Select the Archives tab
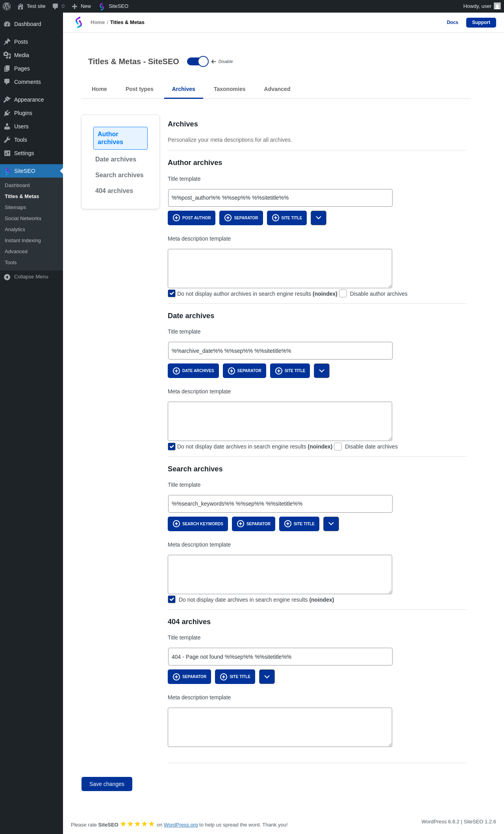 [x=183, y=89]
